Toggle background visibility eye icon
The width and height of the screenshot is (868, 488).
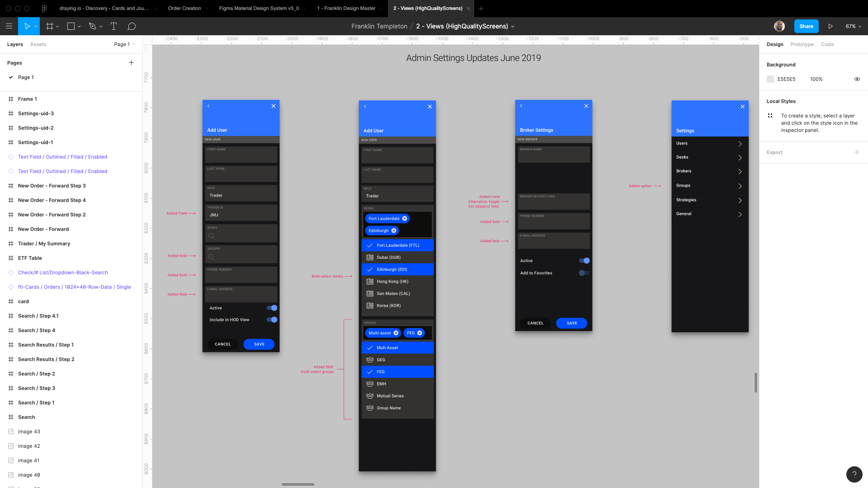point(857,79)
